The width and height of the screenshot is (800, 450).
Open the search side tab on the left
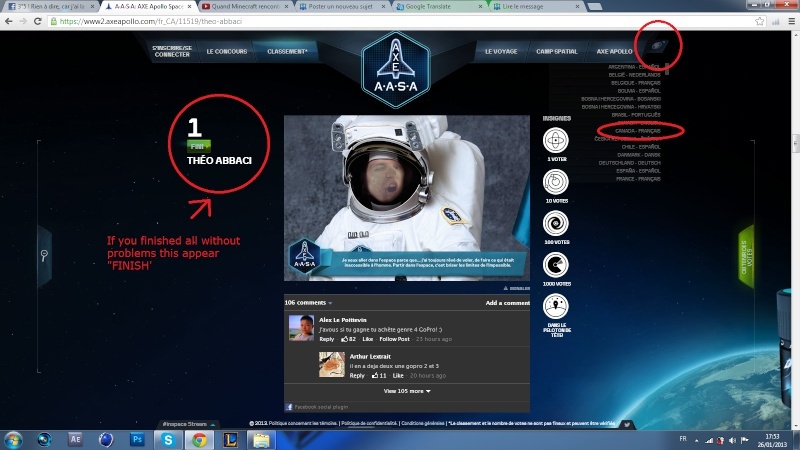click(x=44, y=255)
